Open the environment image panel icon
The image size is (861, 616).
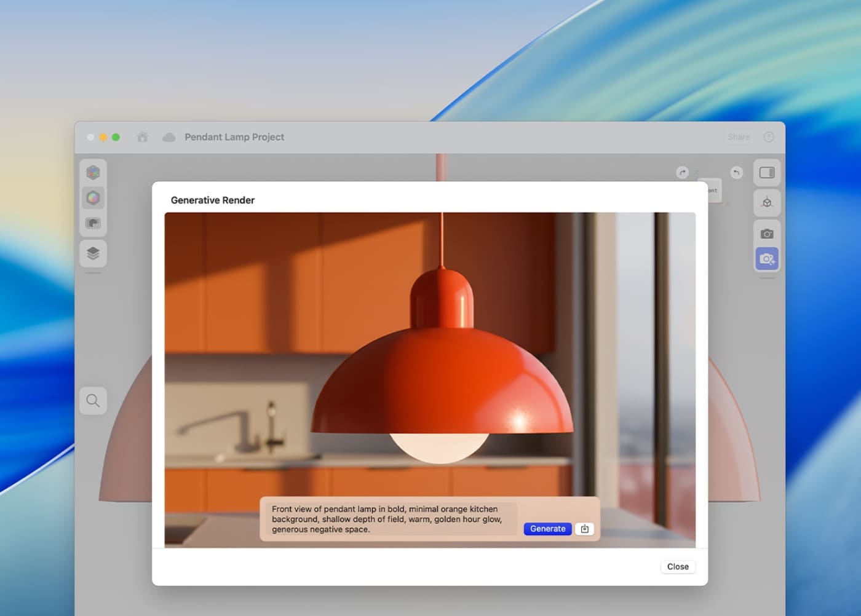93,223
